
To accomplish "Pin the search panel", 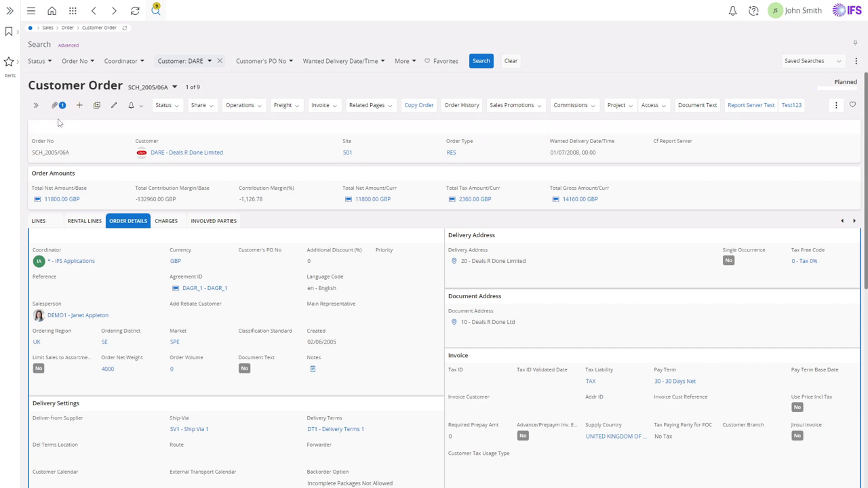I will [855, 43].
